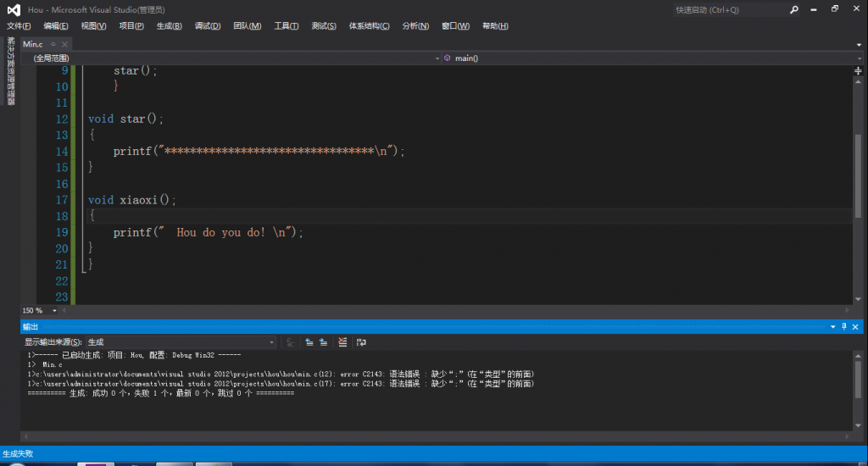Open the 生成(B) build menu
This screenshot has height=466, width=868.
tap(169, 26)
